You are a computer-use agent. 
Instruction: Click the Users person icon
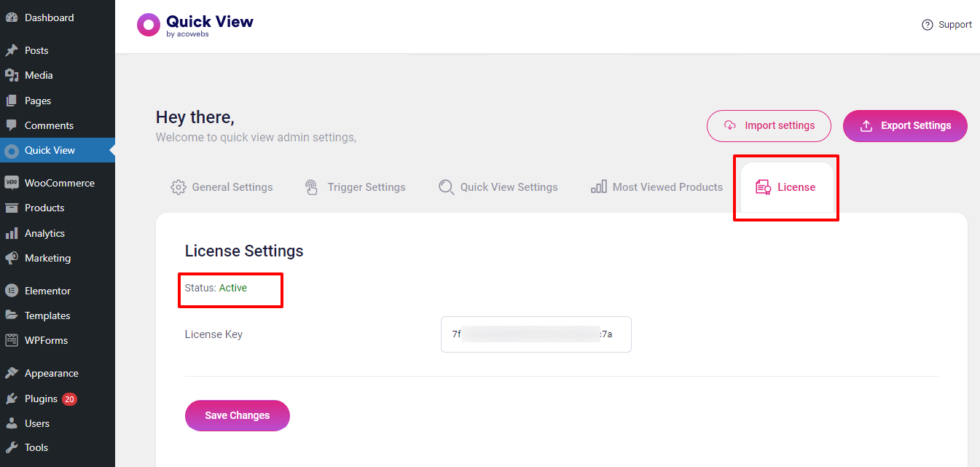tap(12, 423)
